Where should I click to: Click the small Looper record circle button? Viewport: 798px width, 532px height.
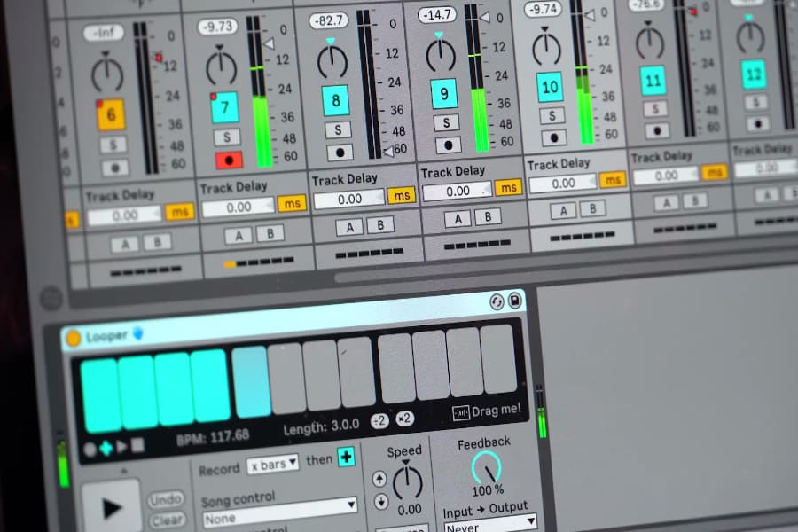point(90,450)
